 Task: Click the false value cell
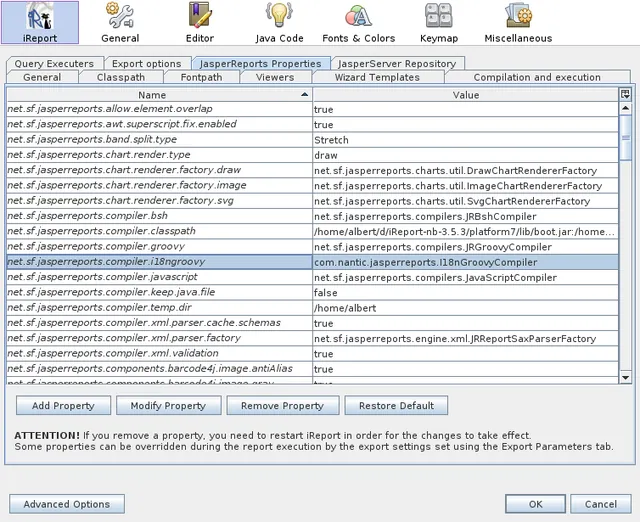466,292
